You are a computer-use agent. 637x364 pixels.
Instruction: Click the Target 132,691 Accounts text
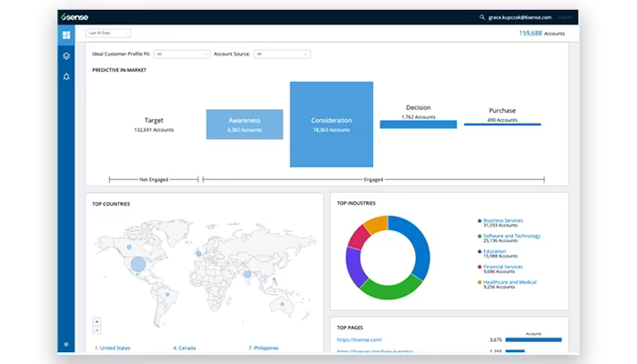click(154, 125)
